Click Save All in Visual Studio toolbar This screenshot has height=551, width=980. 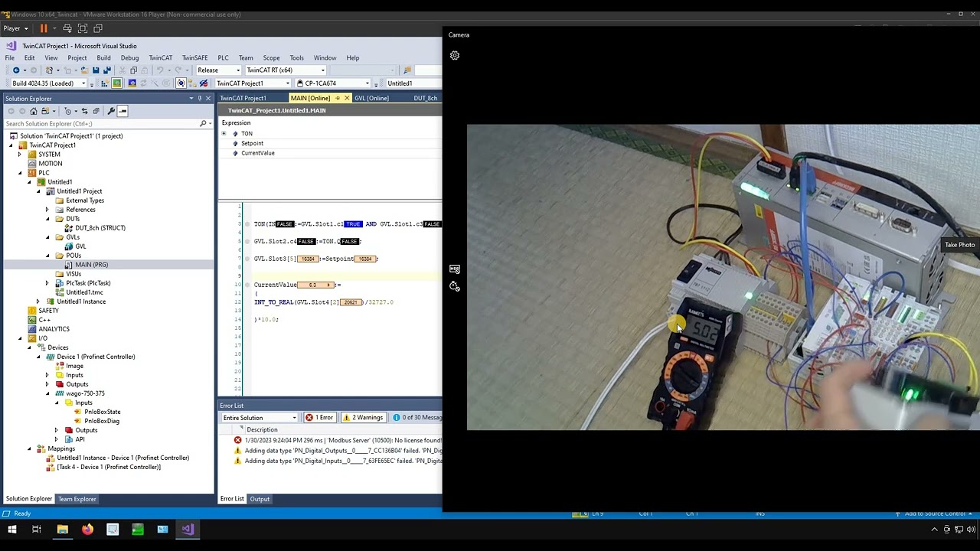point(106,70)
